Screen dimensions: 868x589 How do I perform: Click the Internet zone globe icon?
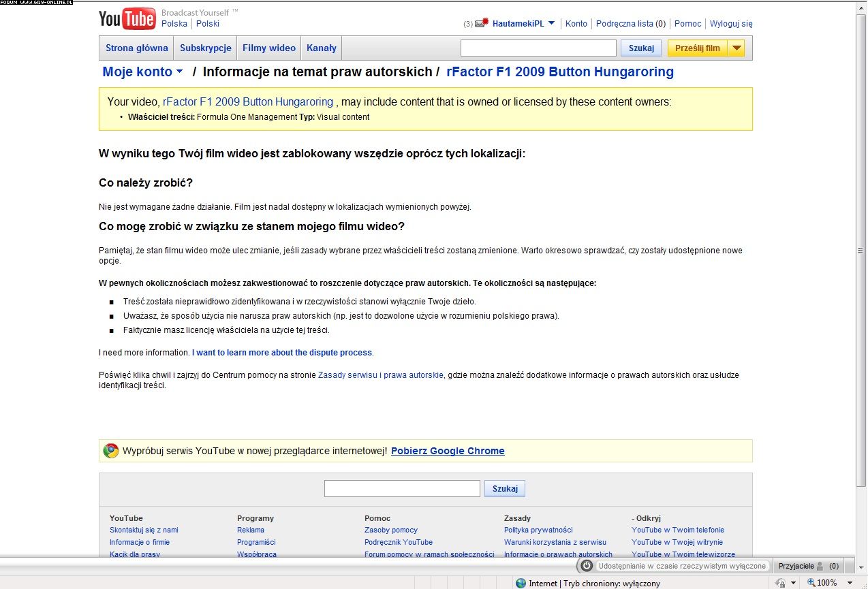coord(521,584)
